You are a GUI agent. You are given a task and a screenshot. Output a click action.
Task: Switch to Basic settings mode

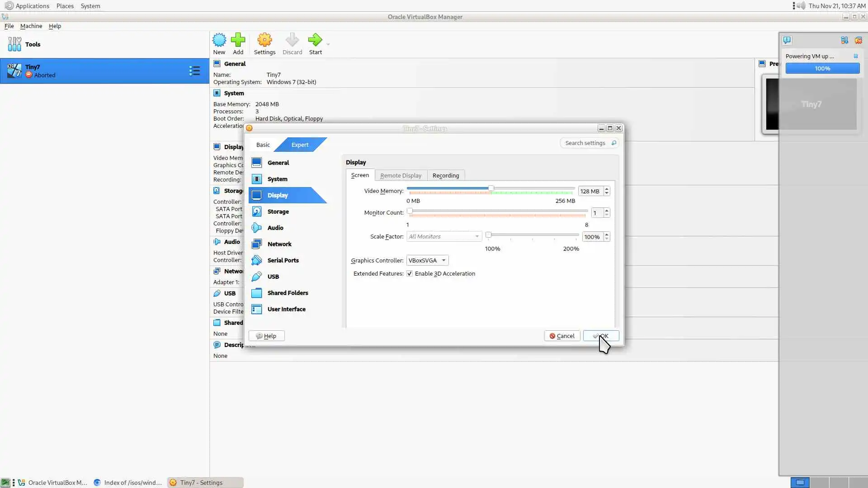point(263,145)
